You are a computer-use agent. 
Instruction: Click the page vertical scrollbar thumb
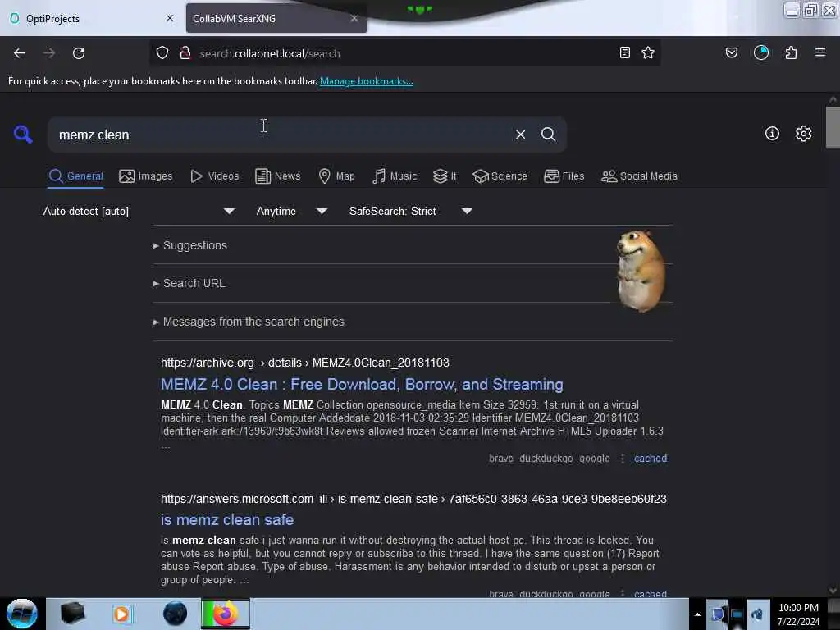(833, 127)
